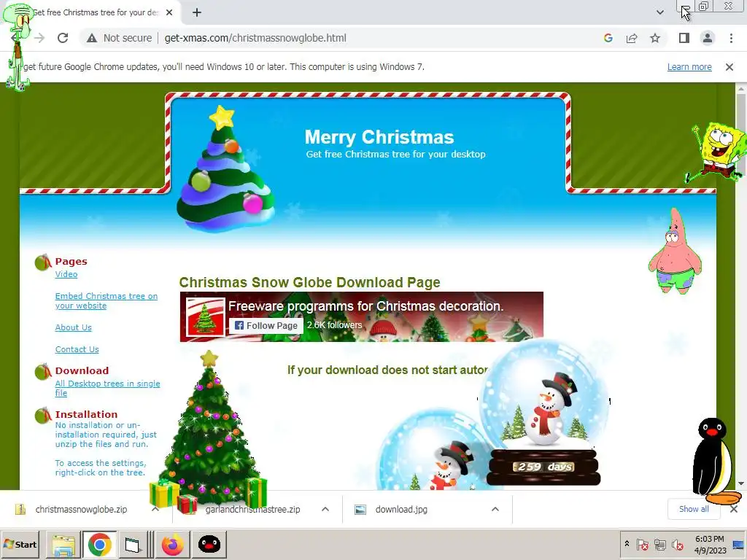
Task: Open the Not secure site information warning
Action: [119, 38]
